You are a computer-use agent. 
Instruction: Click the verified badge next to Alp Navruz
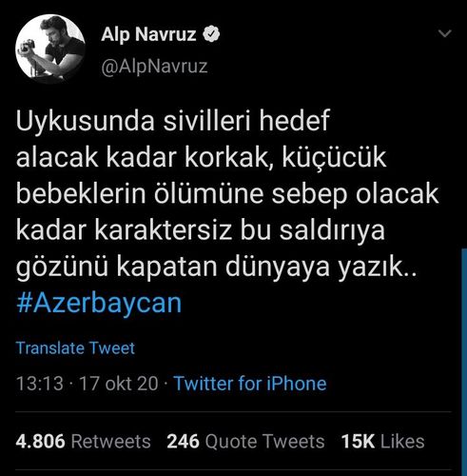click(x=211, y=34)
